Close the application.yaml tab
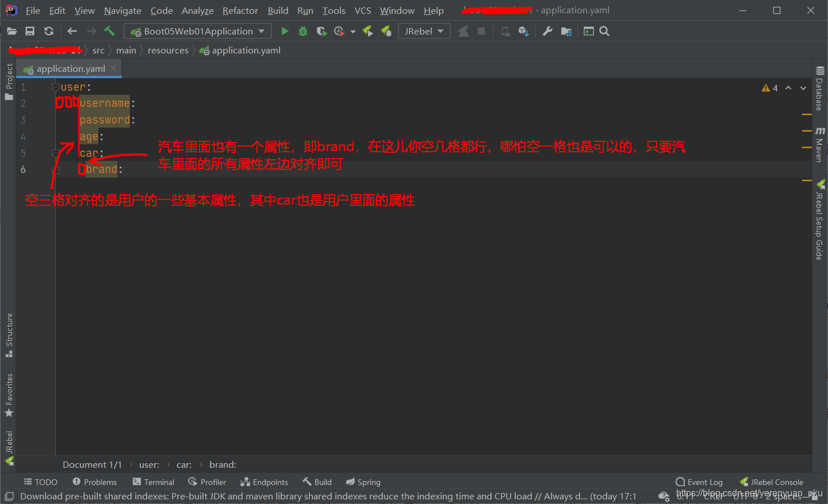 point(113,68)
